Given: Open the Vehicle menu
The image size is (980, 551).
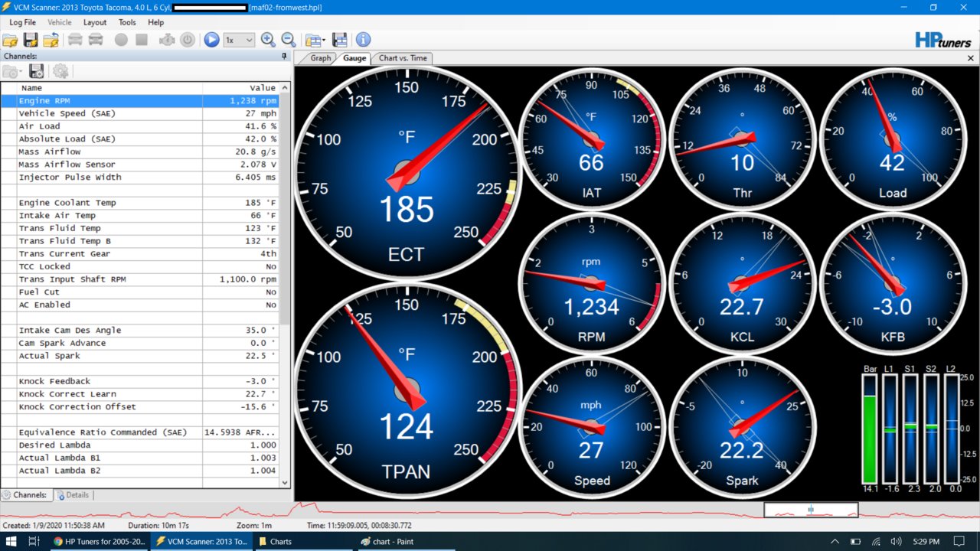Looking at the screenshot, I should pyautogui.click(x=60, y=22).
